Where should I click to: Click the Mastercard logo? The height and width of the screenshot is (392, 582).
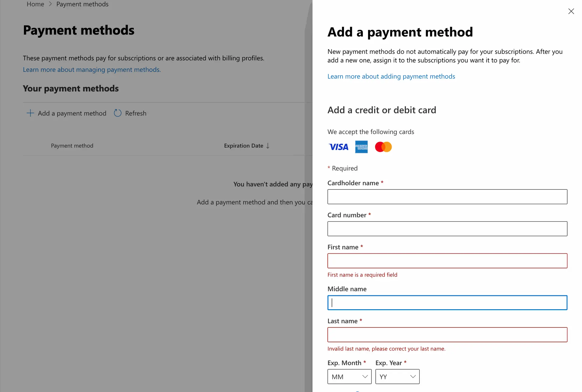pos(383,147)
